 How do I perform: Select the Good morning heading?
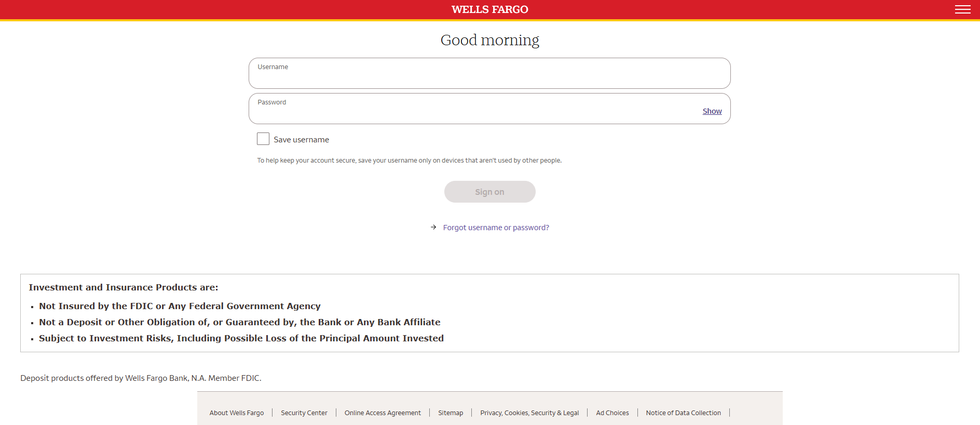(489, 40)
